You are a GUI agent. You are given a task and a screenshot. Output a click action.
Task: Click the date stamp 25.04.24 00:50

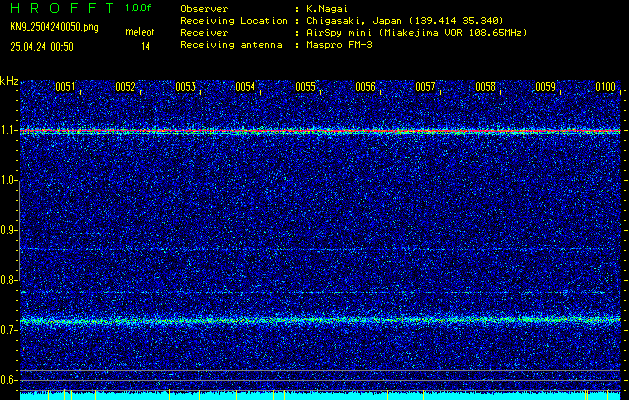click(42, 47)
